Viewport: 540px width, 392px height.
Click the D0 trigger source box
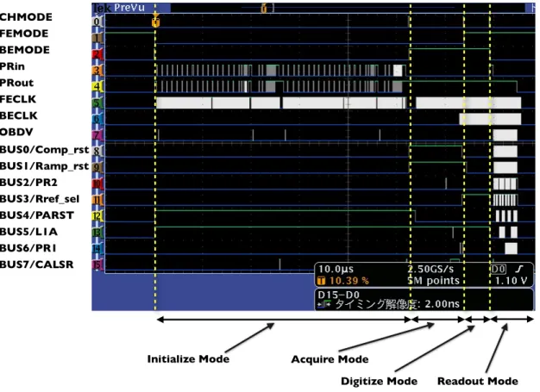tap(498, 269)
